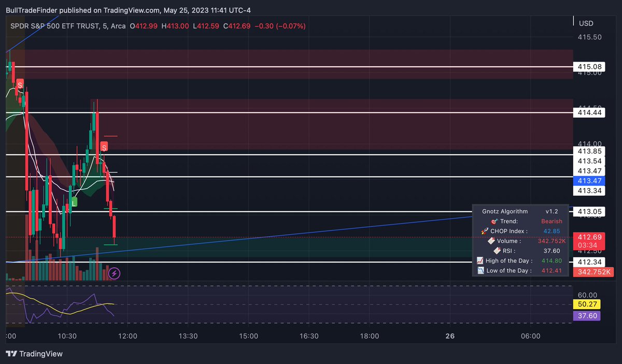
Task: Click the rocket icon beside CHOP Index
Action: (485, 231)
